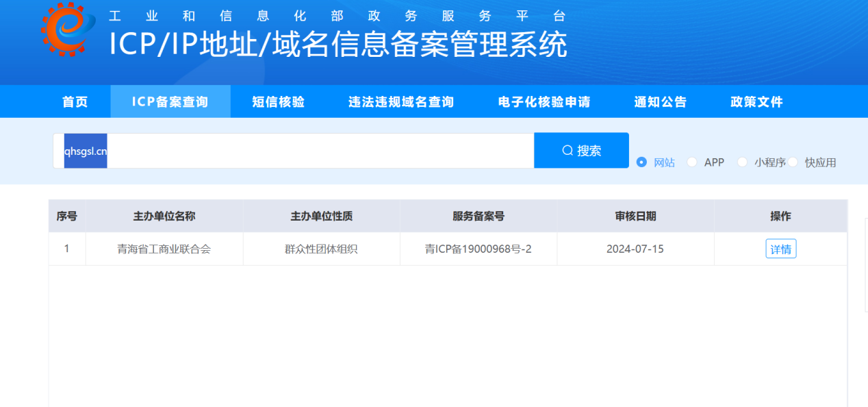Click 青ICP备19000968号-2 record number
Screen dimensions: 868x407
[478, 249]
